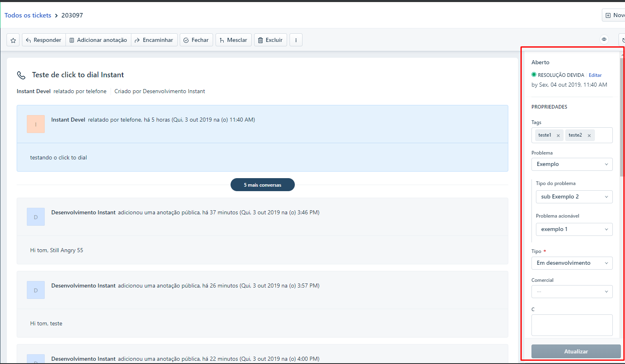
Task: Add a note with Adicionar anotação
Action: pyautogui.click(x=98, y=40)
